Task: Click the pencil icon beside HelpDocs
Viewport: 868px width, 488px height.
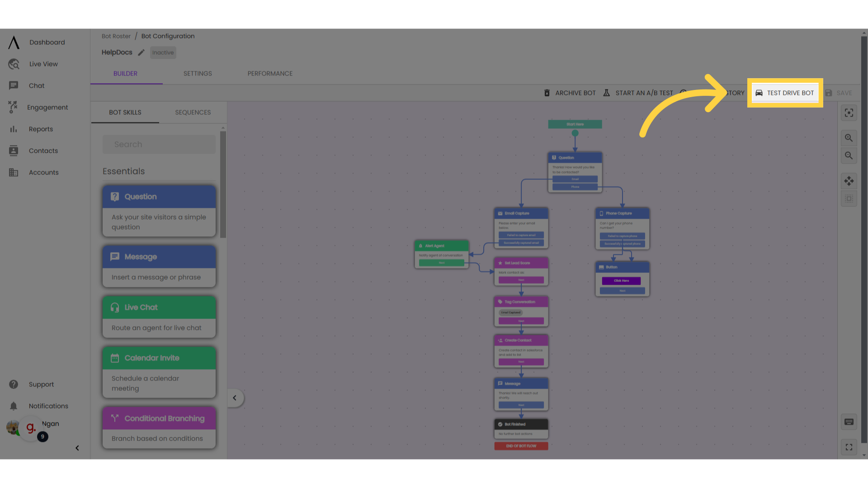Action: click(141, 52)
